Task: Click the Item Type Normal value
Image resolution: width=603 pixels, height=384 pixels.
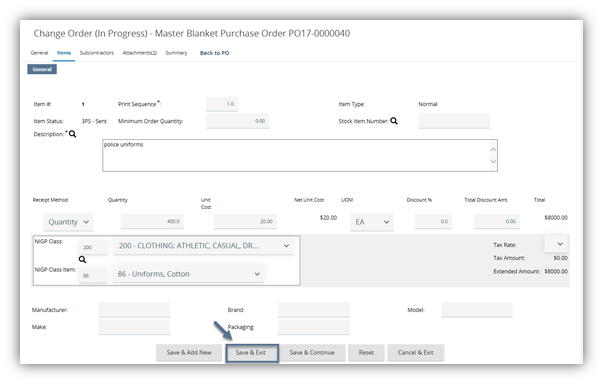Action: [428, 104]
